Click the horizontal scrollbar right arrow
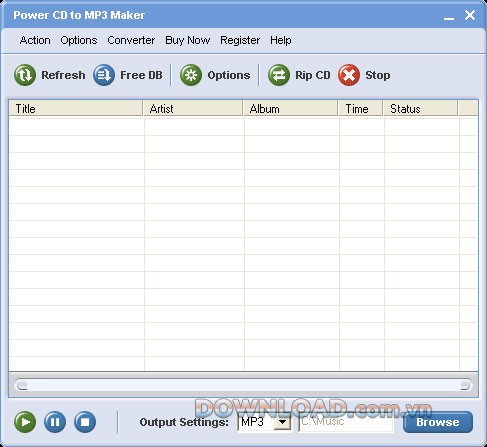This screenshot has width=487, height=447. 465,385
